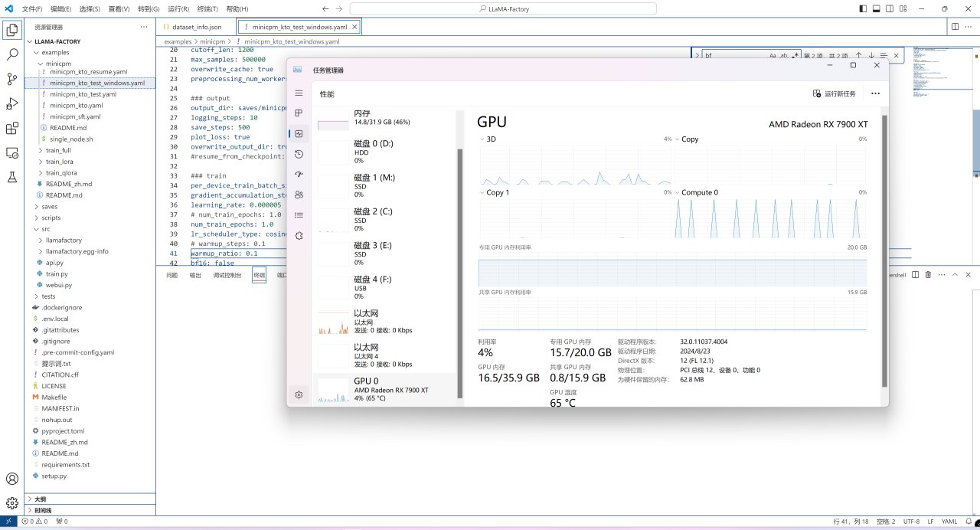The height and width of the screenshot is (530, 980).
Task: Click UTF-8 encoding in status bar
Action: coord(911,522)
